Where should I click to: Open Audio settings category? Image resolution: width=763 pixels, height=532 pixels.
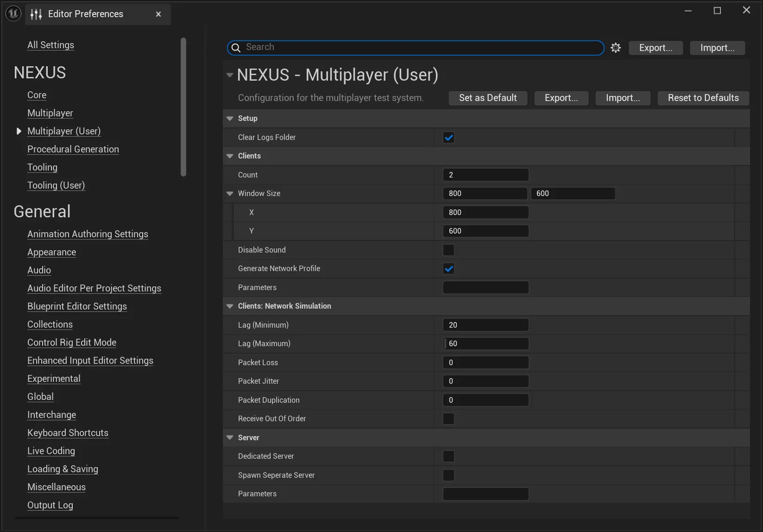[39, 270]
